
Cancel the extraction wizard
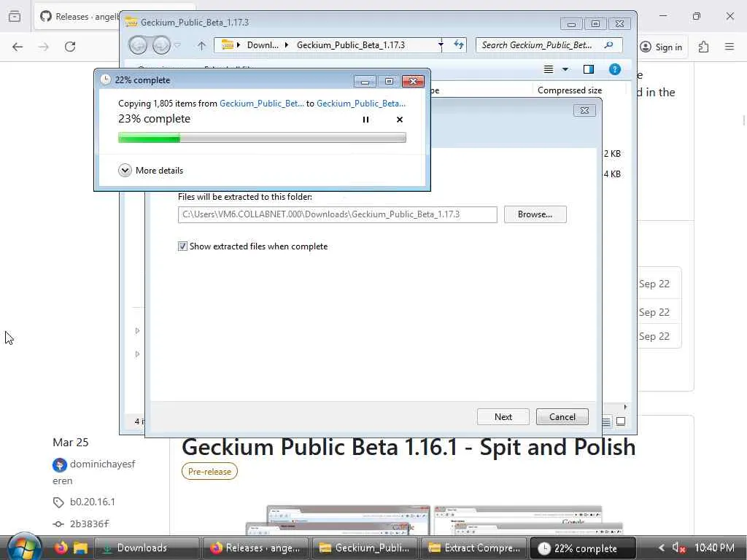(562, 416)
